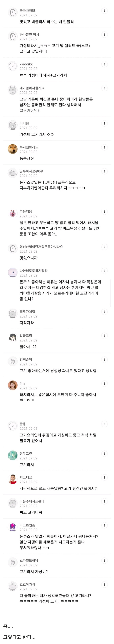Open 알꼴프리's anime girl avatar

coord(13,338)
